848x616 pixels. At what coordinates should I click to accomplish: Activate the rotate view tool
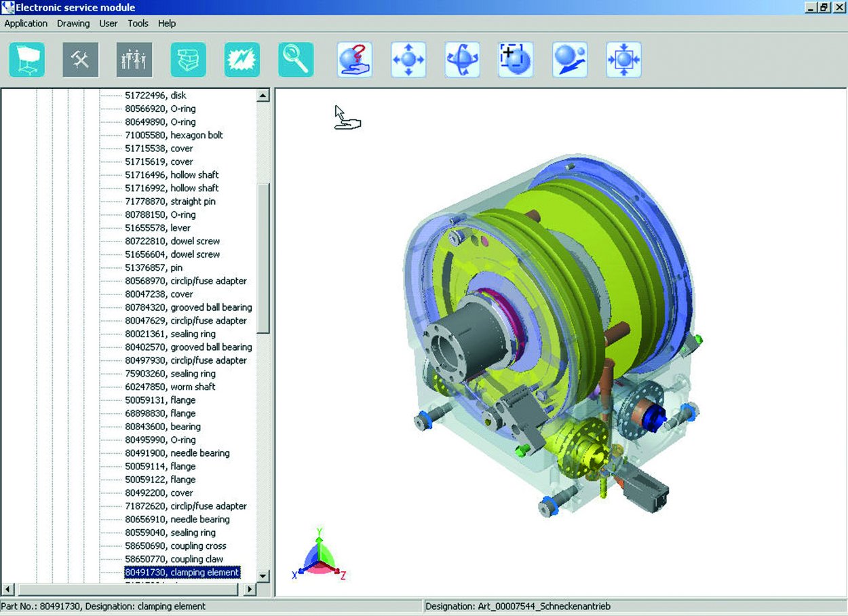[462, 60]
